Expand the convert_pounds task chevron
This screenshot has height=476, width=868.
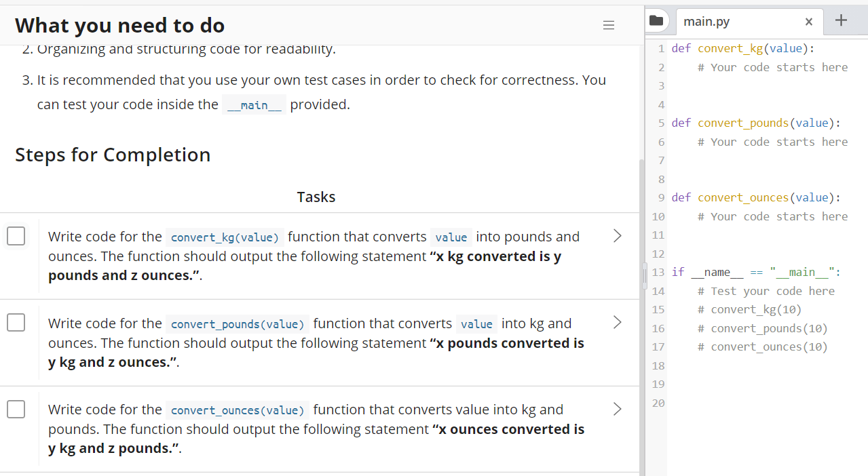coord(617,323)
